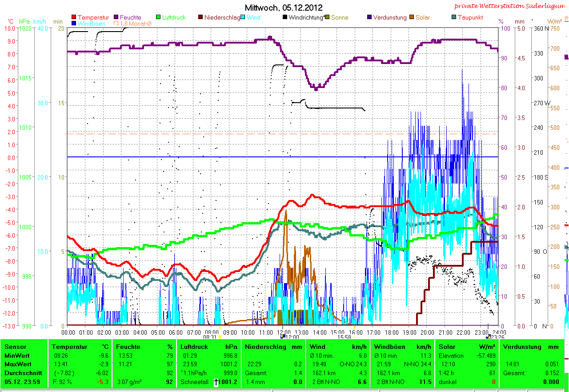The width and height of the screenshot is (569, 392).
Task: Select the green Luftdruck legend marker
Action: (160, 17)
